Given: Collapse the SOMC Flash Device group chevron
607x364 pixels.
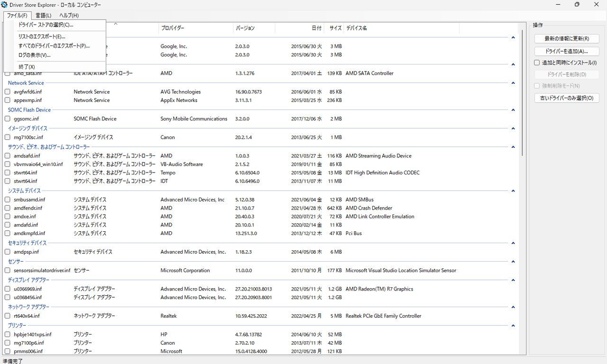Looking at the screenshot, I should [x=513, y=110].
